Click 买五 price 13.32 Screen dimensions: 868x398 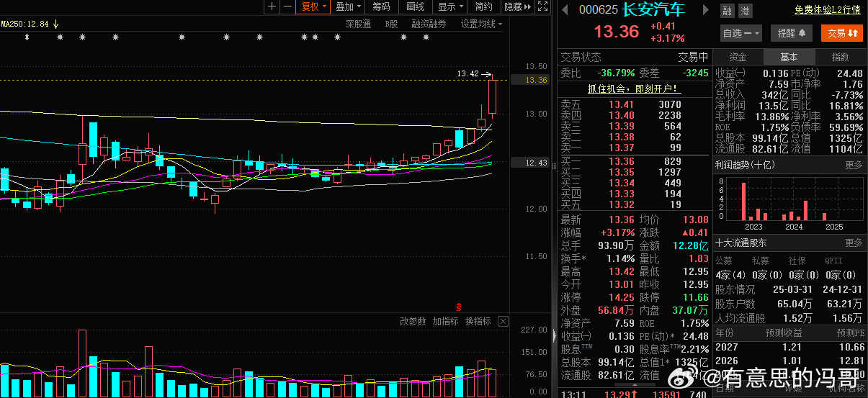[x=621, y=204]
